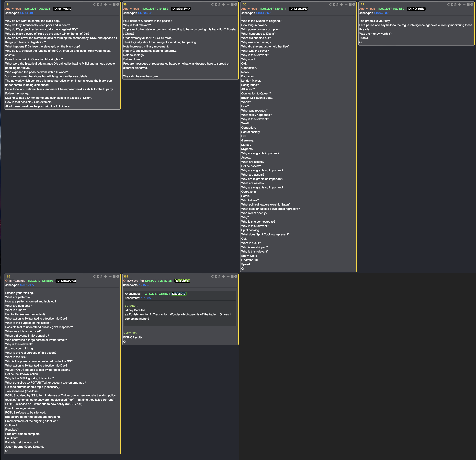This screenshot has height=460, width=476.
Task: Follow the >>121535 reply reference
Action: [130, 333]
